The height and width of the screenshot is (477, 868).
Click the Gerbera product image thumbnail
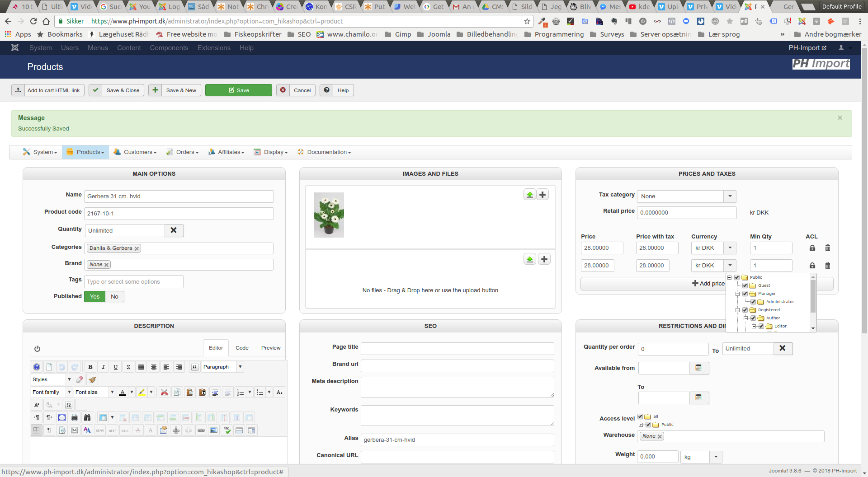point(329,215)
